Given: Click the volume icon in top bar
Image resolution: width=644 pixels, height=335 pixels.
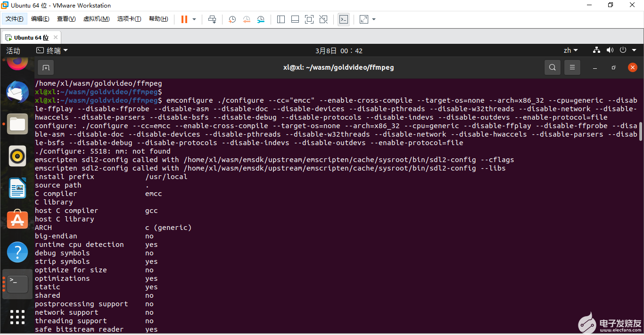Looking at the screenshot, I should click(x=610, y=50).
